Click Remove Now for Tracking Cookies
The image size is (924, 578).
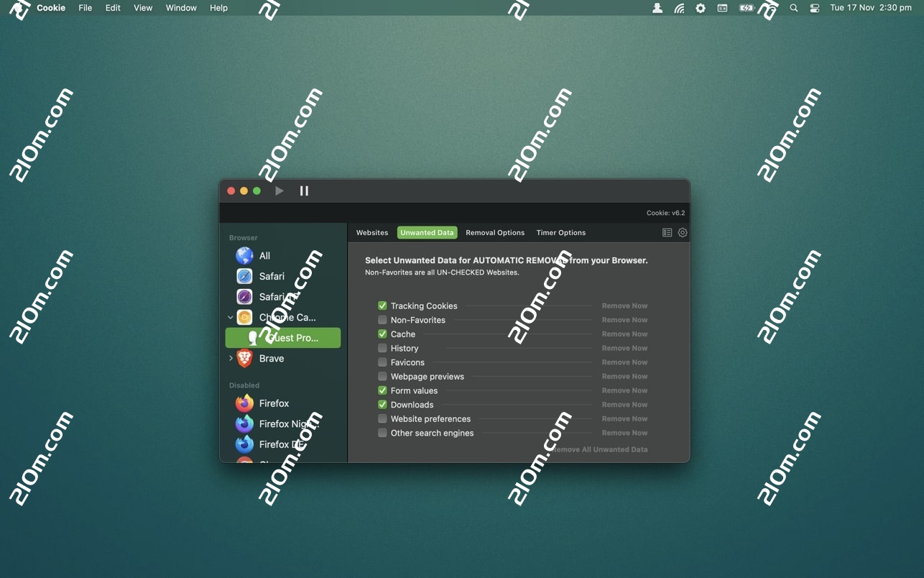(624, 306)
